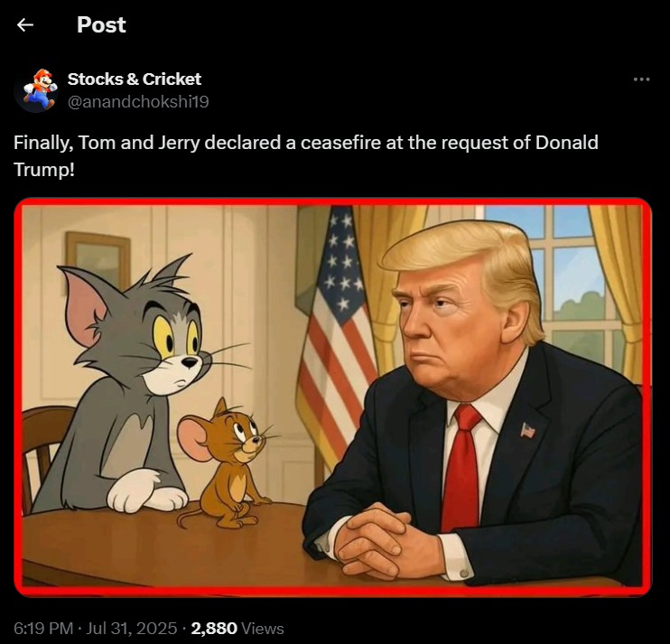This screenshot has width=670, height=644.
Task: Click the Stocks & Cricket display name
Action: [135, 79]
